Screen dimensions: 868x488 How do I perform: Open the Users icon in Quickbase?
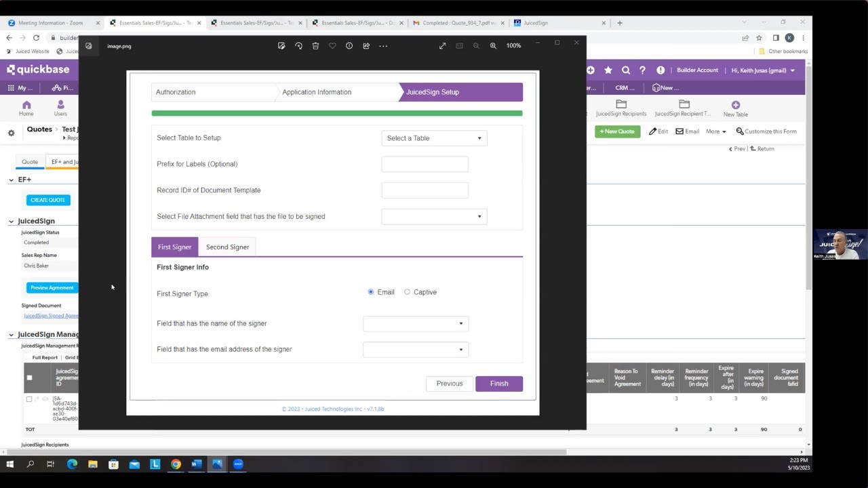click(60, 108)
